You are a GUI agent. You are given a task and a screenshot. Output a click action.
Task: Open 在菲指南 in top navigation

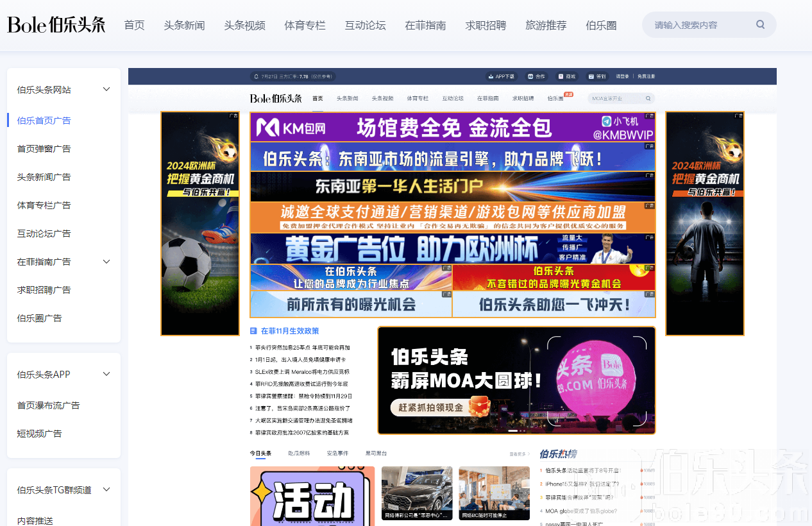coord(425,25)
